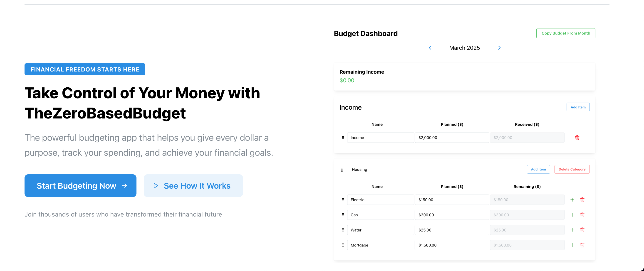Click drag handle of Electric row

pos(343,200)
